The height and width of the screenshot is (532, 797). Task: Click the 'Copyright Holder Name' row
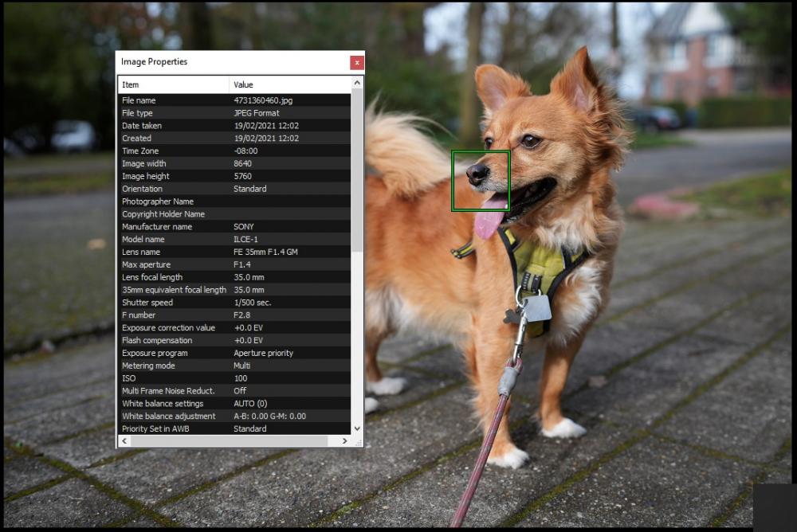pyautogui.click(x=234, y=214)
